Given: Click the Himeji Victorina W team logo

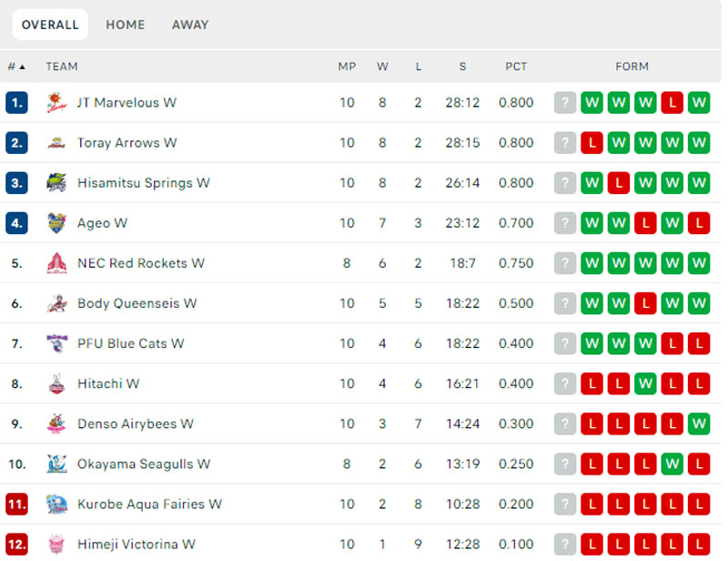Looking at the screenshot, I should tap(56, 545).
